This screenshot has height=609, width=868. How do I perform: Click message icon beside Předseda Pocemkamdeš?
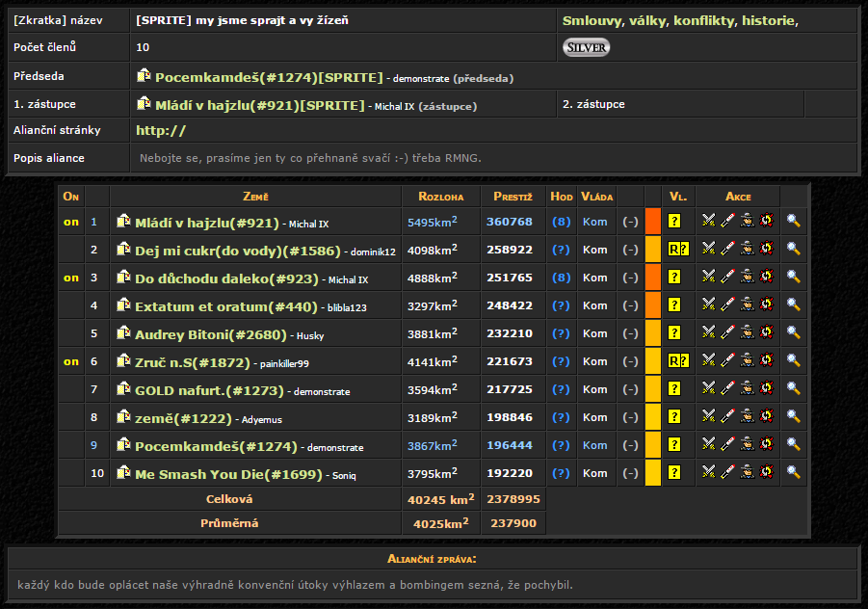144,75
